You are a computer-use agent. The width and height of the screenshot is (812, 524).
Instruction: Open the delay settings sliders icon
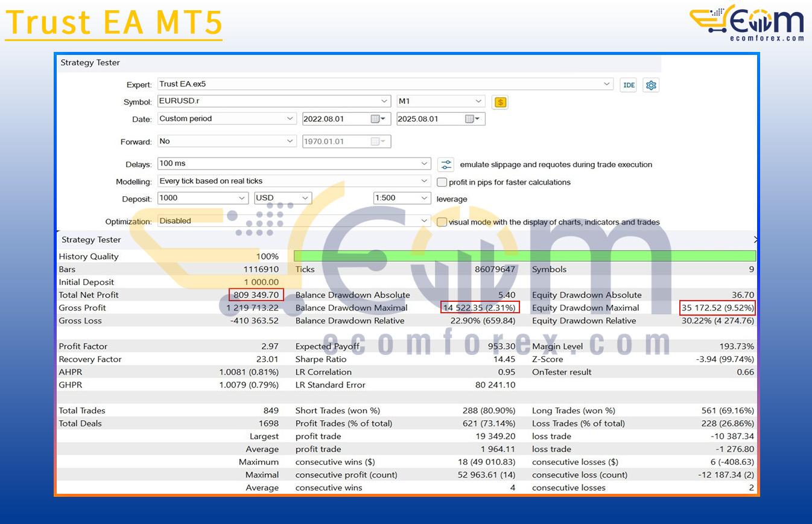(446, 164)
